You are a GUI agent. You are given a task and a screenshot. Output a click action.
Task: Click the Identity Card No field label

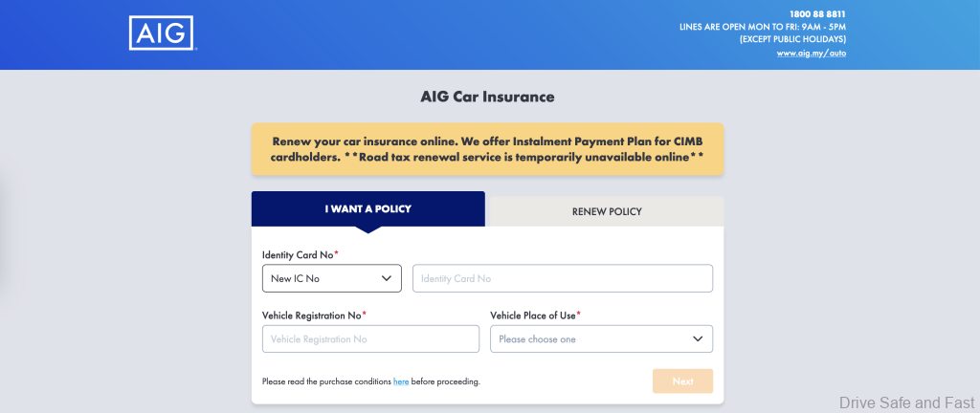click(300, 255)
